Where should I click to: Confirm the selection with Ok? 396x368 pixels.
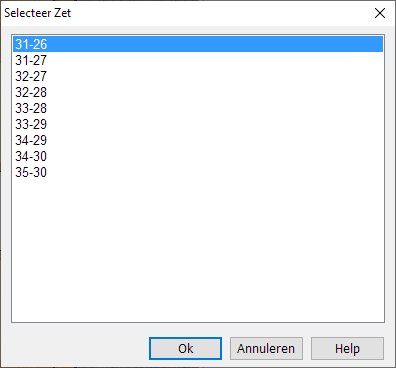[x=185, y=349]
